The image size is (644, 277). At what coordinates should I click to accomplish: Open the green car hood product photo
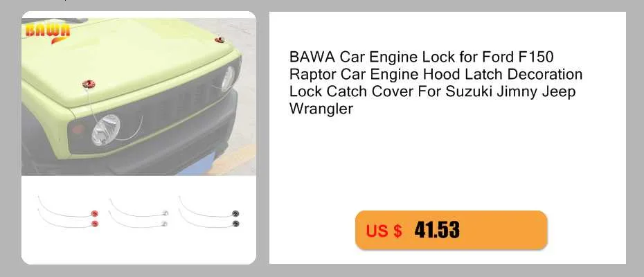[x=138, y=93]
